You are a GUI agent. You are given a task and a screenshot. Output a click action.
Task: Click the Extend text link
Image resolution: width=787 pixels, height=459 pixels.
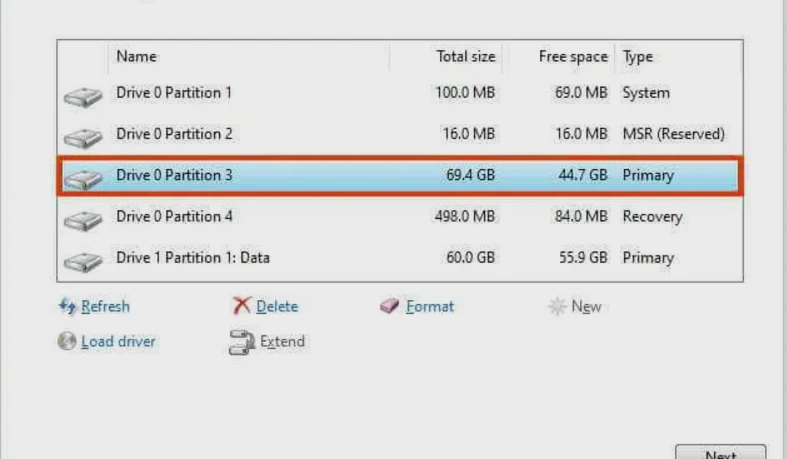point(282,341)
